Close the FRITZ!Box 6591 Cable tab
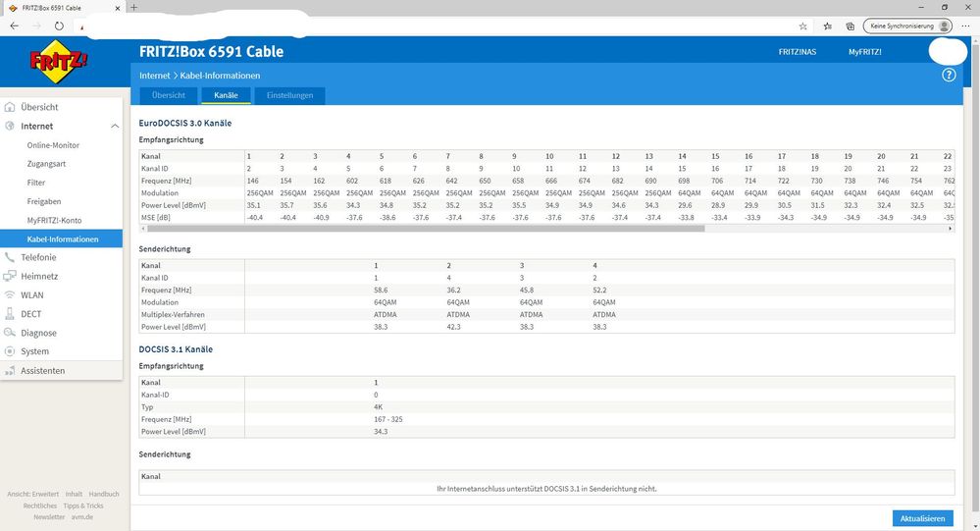 tap(118, 8)
